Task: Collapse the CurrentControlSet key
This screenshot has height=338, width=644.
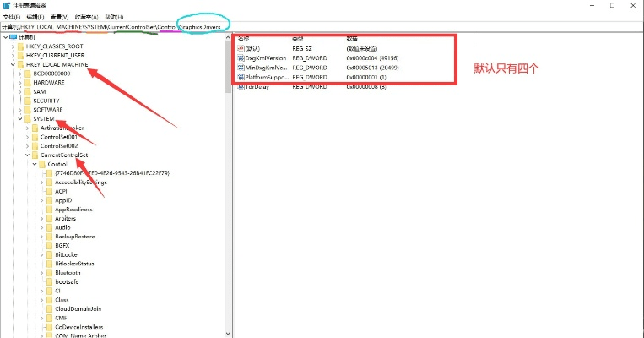Action: (27, 155)
